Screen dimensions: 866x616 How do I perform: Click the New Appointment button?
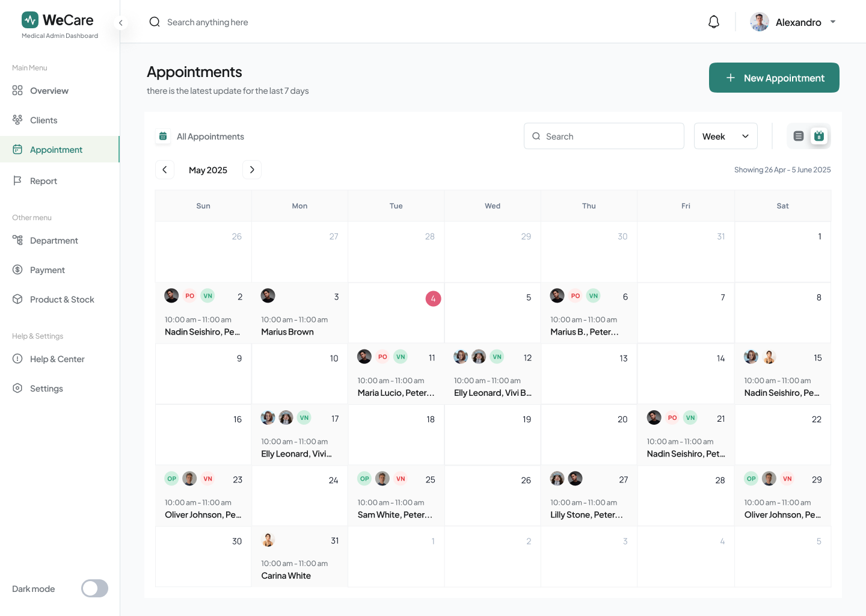click(x=774, y=78)
